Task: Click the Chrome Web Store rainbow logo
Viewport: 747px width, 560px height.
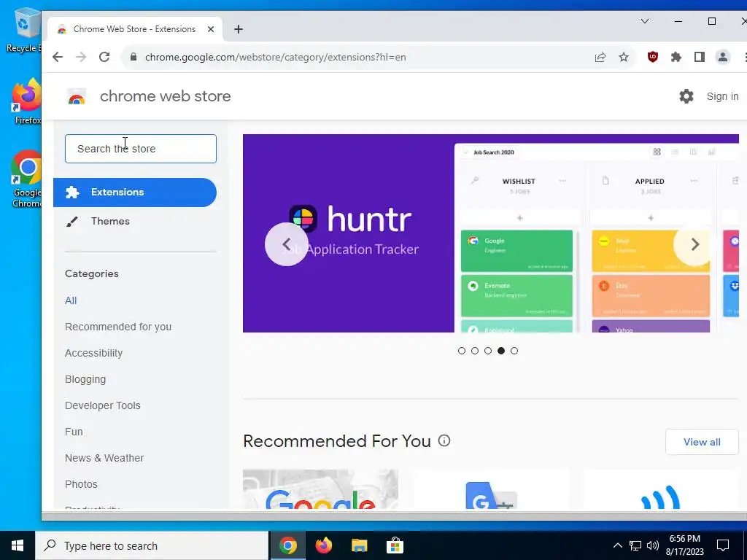Action: click(x=77, y=97)
